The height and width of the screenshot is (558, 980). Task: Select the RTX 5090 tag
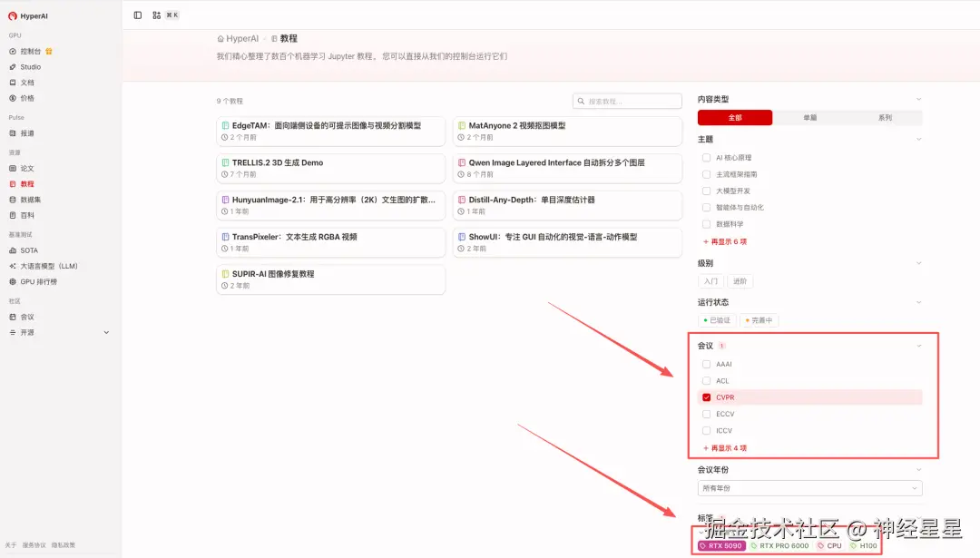721,545
